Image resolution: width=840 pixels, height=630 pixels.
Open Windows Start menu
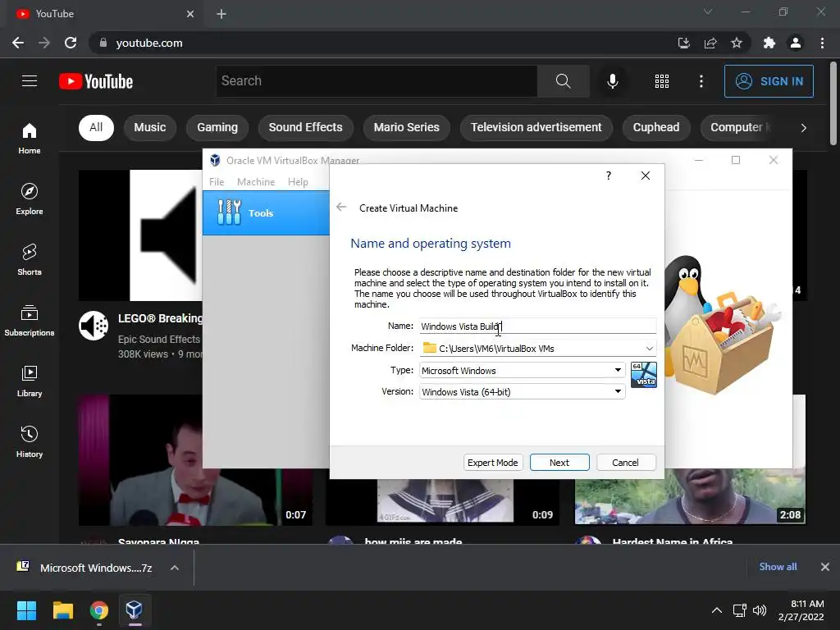pos(26,610)
